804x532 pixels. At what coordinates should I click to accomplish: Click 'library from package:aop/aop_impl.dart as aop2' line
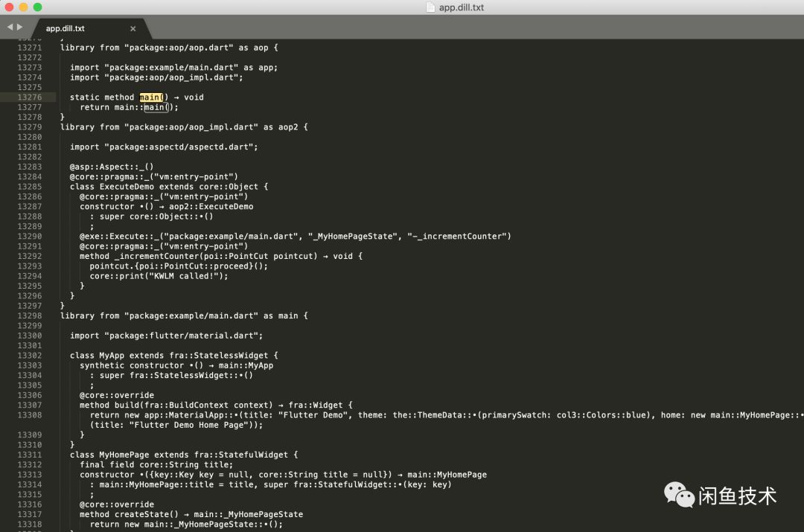184,127
